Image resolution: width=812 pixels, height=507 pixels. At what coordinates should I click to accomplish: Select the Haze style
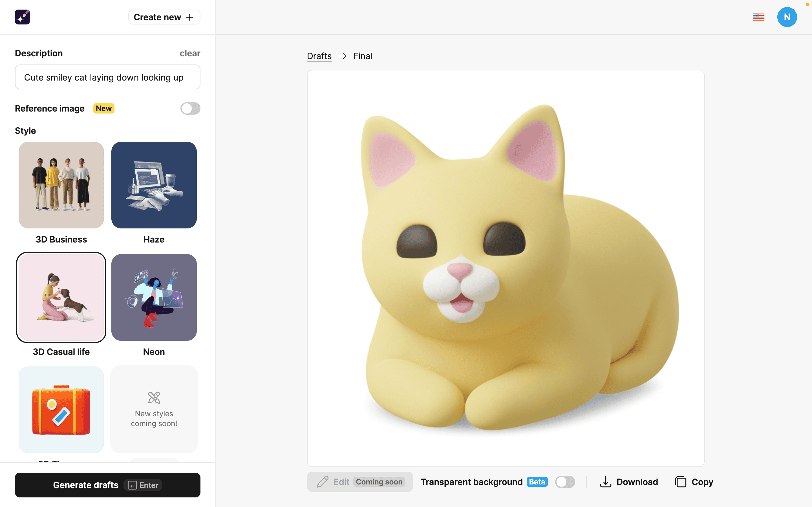pyautogui.click(x=154, y=184)
